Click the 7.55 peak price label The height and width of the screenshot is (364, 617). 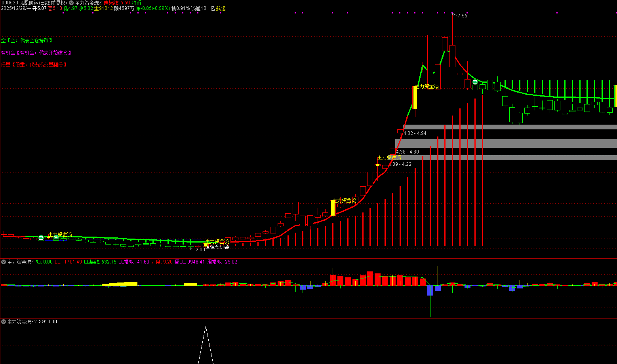coord(462,16)
